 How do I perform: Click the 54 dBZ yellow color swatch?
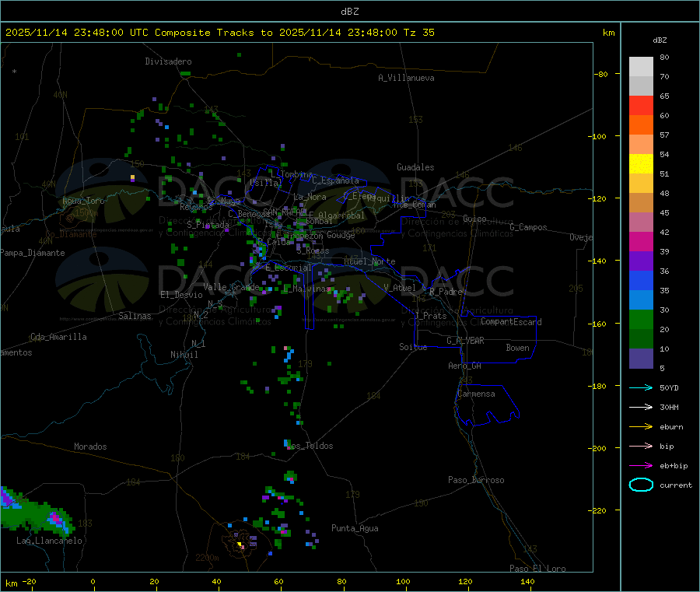click(641, 164)
